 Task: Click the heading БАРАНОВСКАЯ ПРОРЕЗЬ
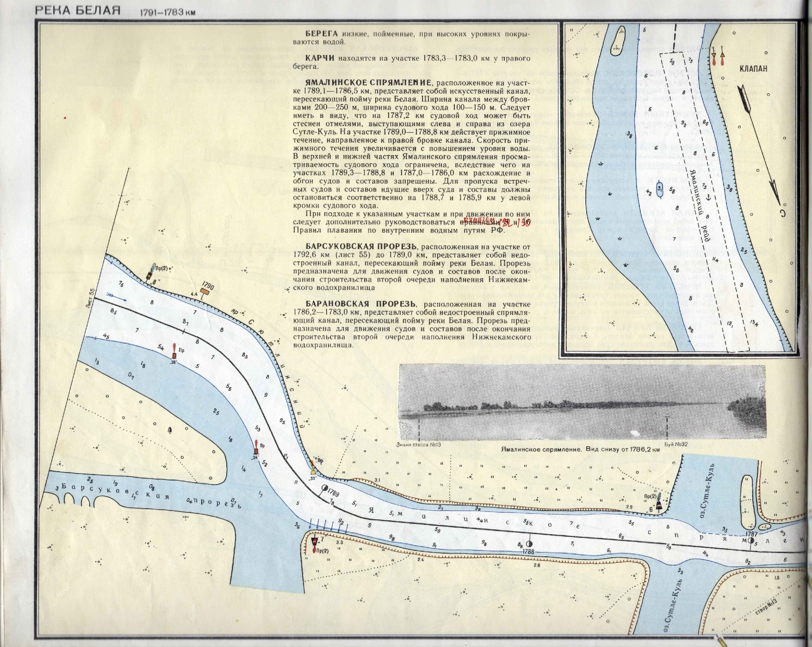tap(361, 304)
